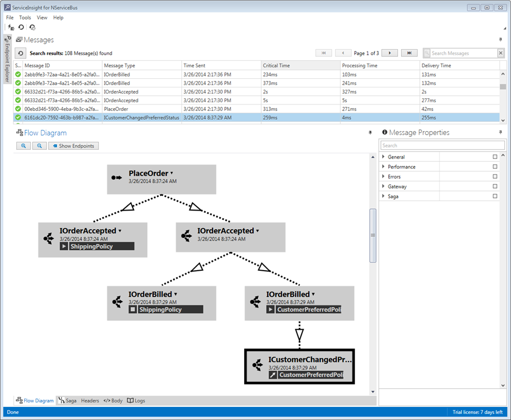Sort messages by the Message ID column
511x420 pixels.
click(x=62, y=66)
